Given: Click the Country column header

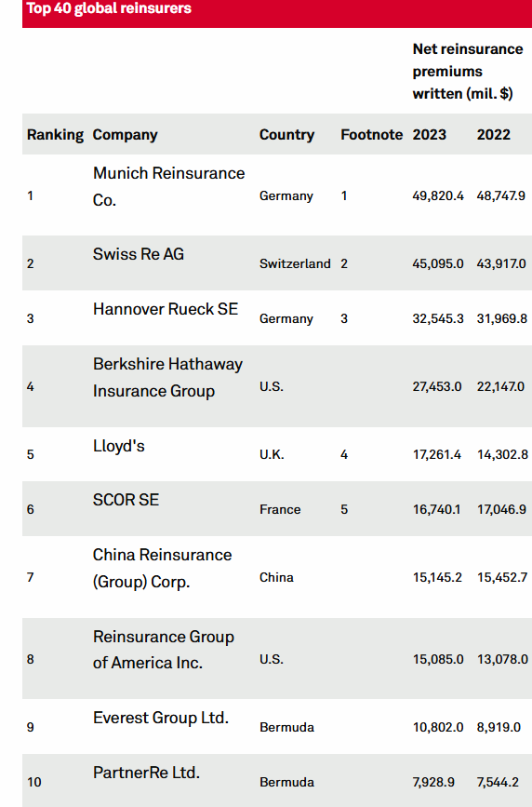Looking at the screenshot, I should (286, 135).
